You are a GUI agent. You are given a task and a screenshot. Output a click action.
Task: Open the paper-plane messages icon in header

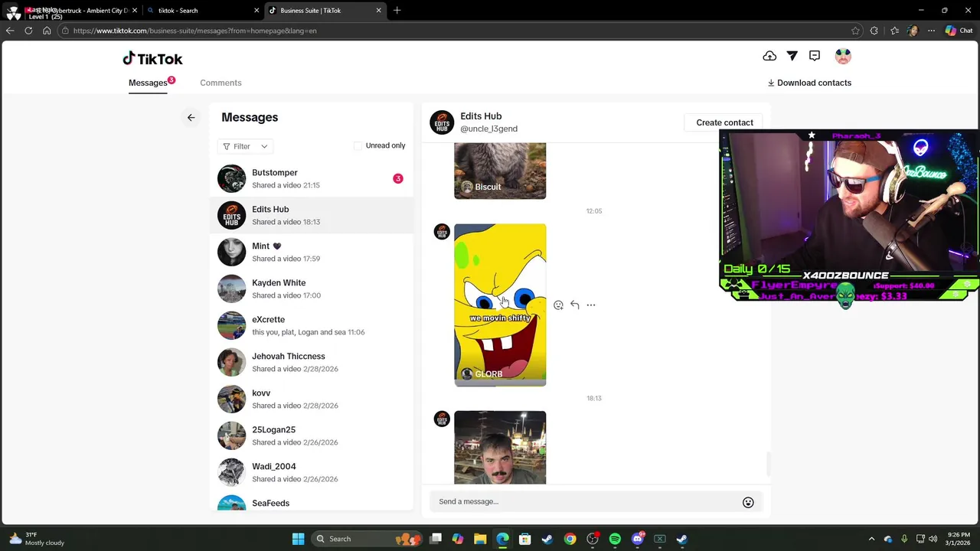click(x=792, y=56)
